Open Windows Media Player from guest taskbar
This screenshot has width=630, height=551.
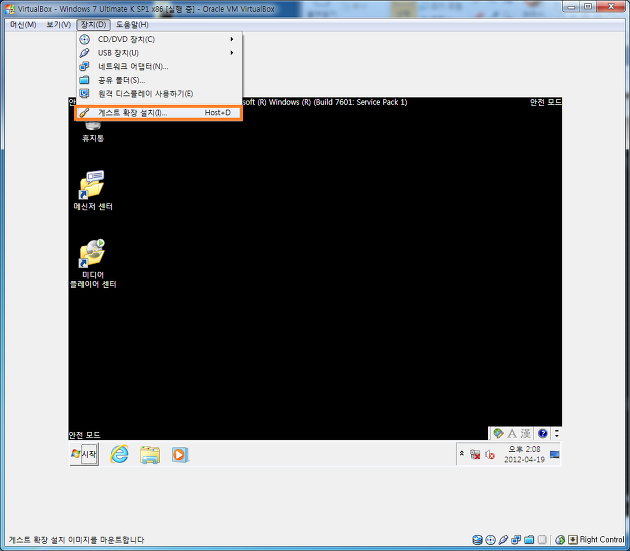pos(180,455)
